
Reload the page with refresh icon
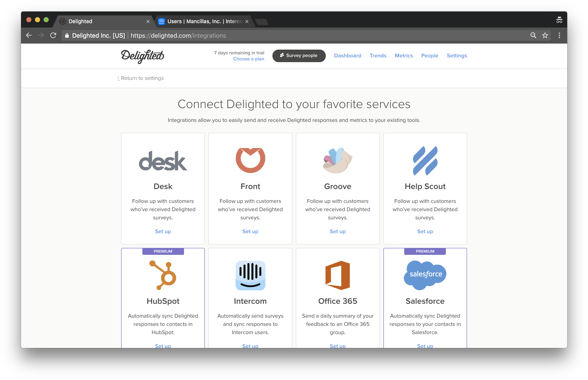pyautogui.click(x=53, y=35)
